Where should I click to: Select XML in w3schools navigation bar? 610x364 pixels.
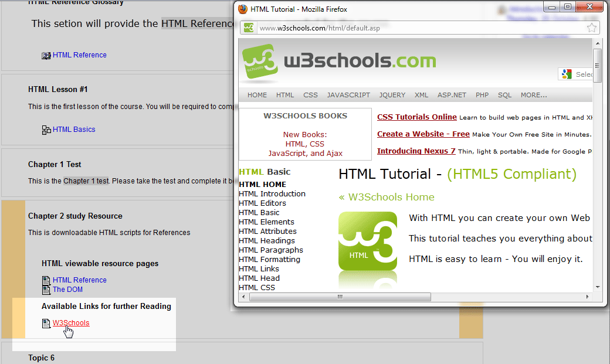pyautogui.click(x=421, y=95)
